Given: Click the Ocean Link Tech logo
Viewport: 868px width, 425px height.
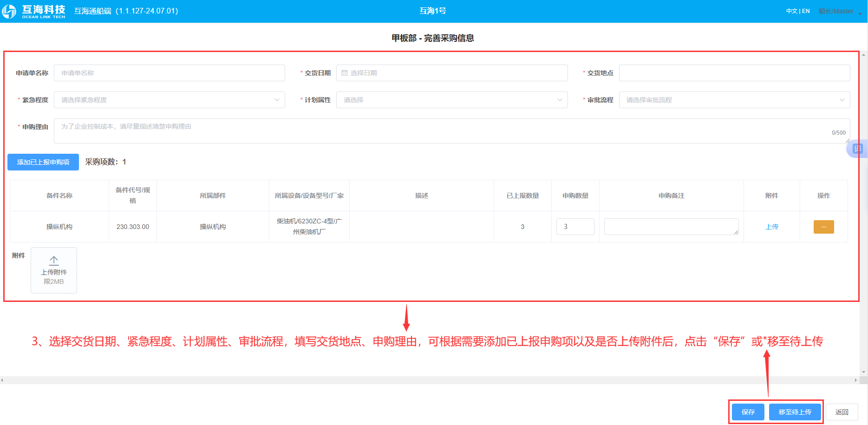Looking at the screenshot, I should pos(34,11).
